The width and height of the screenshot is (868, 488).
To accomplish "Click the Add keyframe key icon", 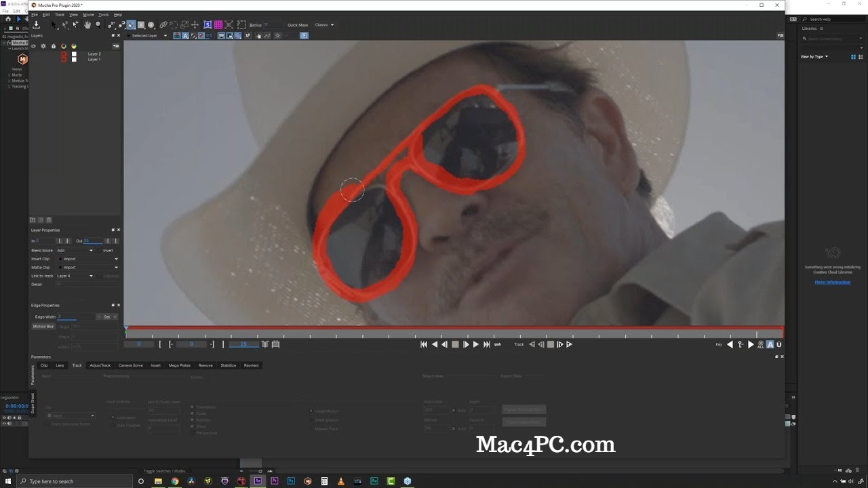I will [x=741, y=344].
